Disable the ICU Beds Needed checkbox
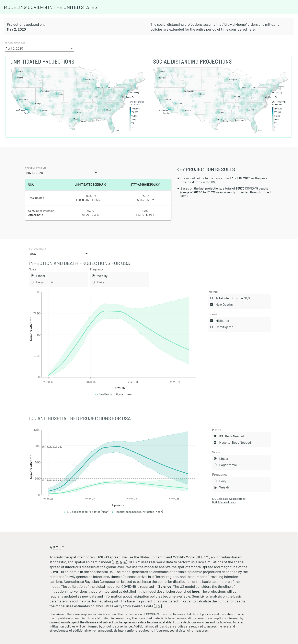Screen dimensions: 298x644 [x=215, y=436]
